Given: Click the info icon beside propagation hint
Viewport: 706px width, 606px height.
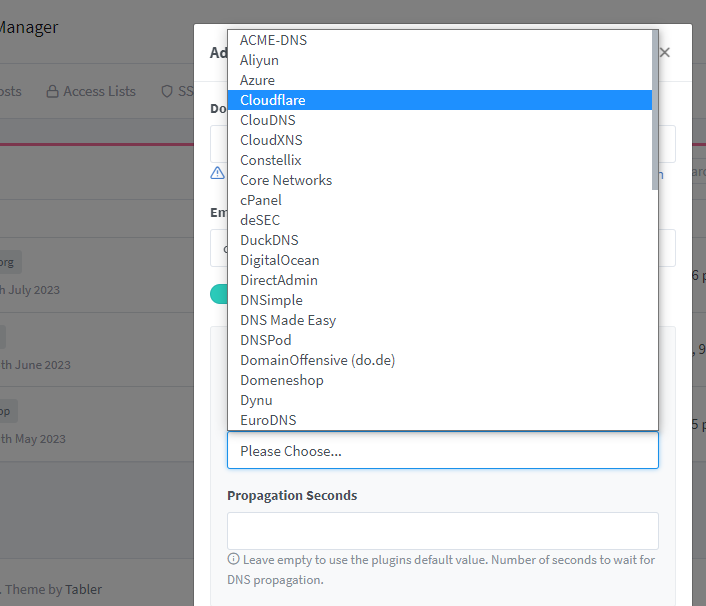Looking at the screenshot, I should [233, 560].
